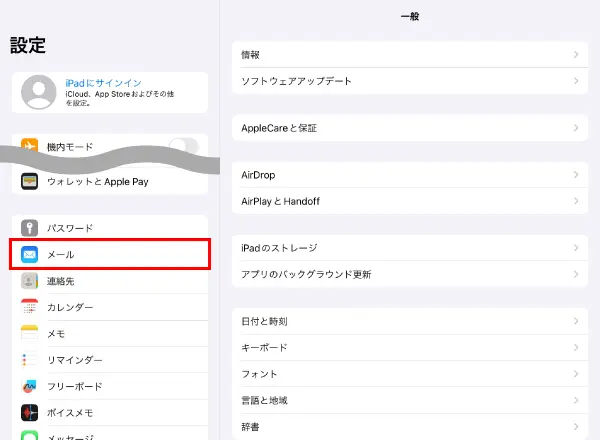Expand the AppleCareと保証 chevron

[x=576, y=128]
